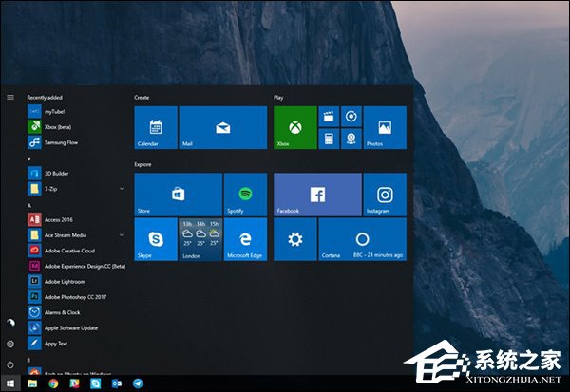This screenshot has height=392, width=570.
Task: Launch the green Xbox tile
Action: 295,127
